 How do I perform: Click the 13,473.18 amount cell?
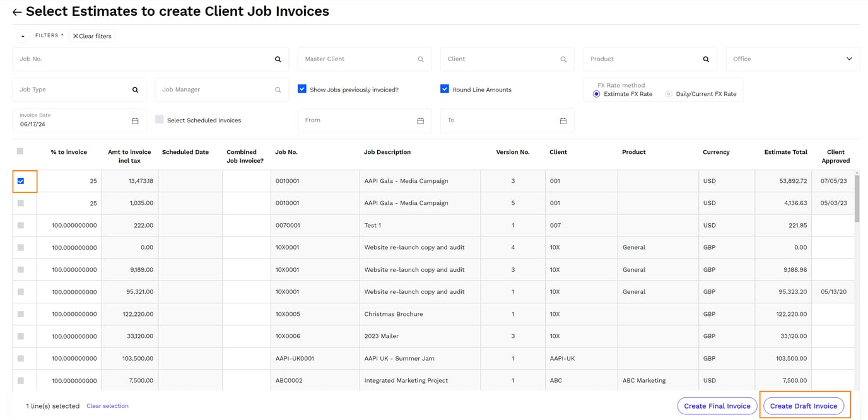[129, 181]
